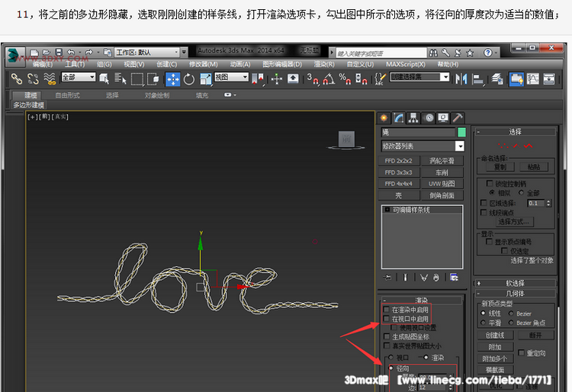The width and height of the screenshot is (572, 392).
Task: Open a file using the folder icon
Action: coord(47,53)
